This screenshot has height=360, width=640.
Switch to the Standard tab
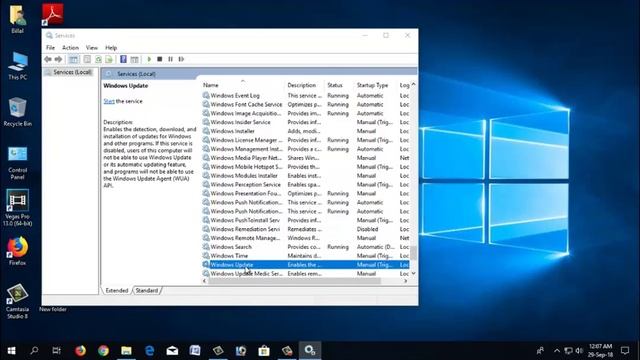147,290
